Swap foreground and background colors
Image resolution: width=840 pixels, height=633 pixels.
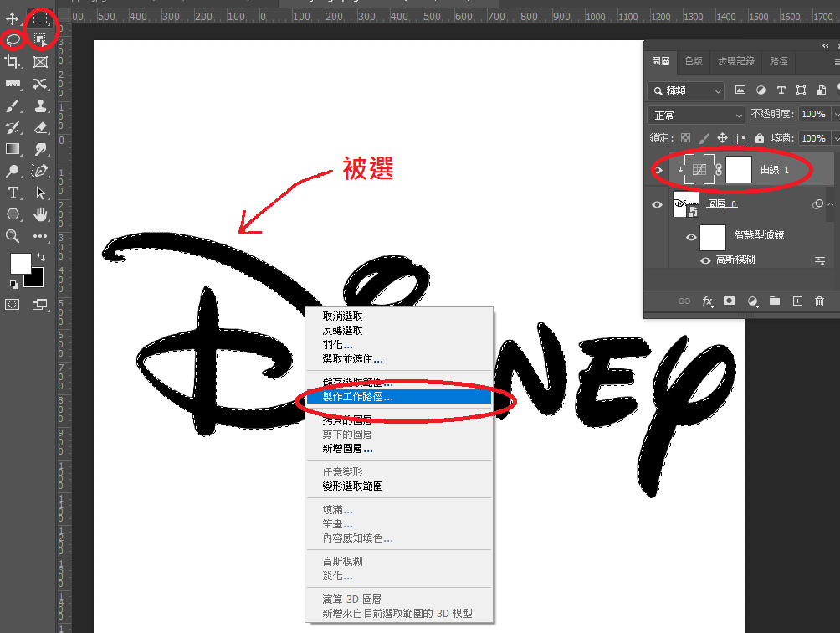41,257
